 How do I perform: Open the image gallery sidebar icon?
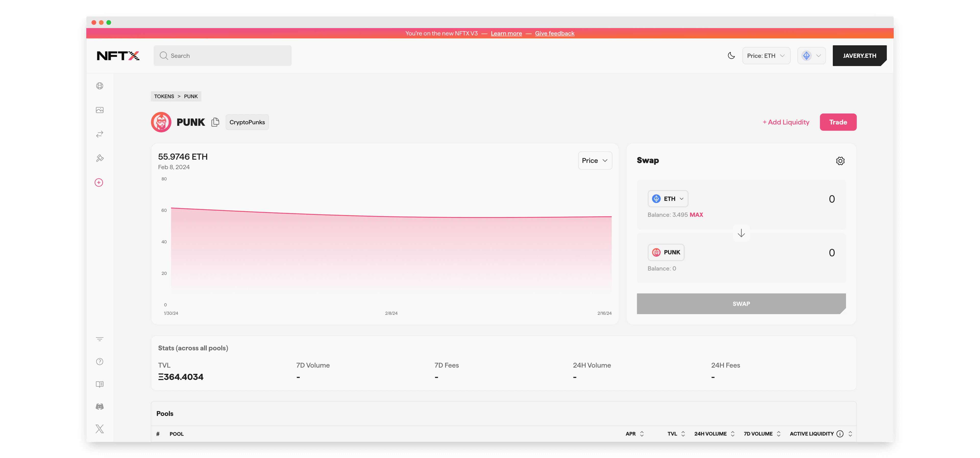coord(100,110)
